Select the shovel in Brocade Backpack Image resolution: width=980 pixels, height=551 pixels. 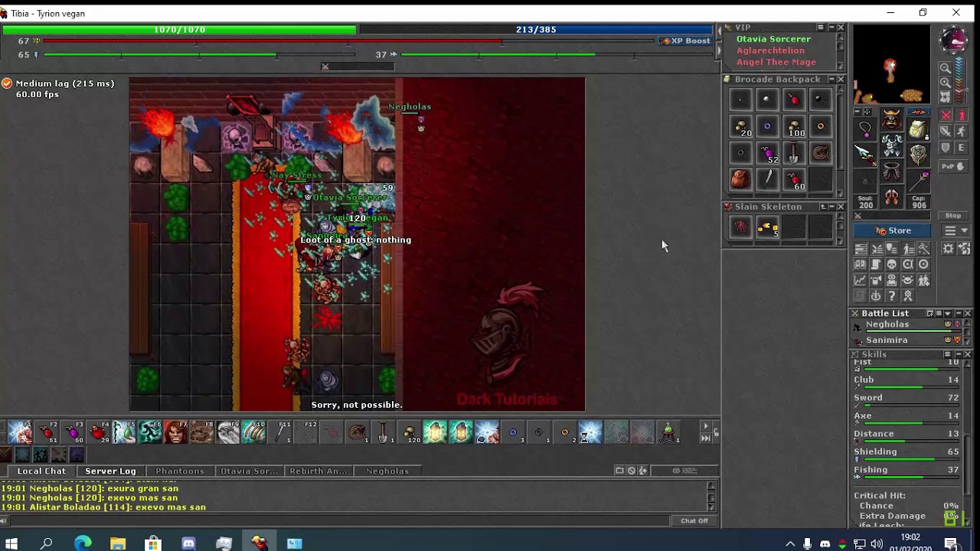793,153
